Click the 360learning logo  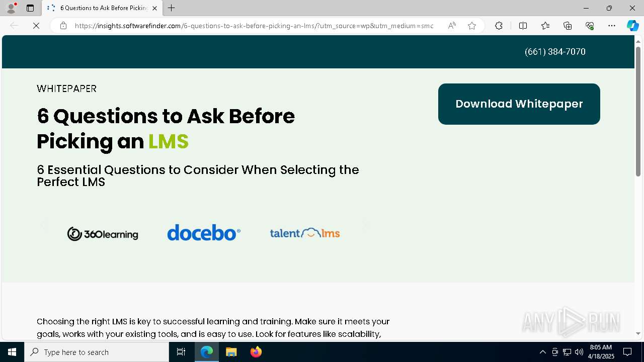pos(103,234)
